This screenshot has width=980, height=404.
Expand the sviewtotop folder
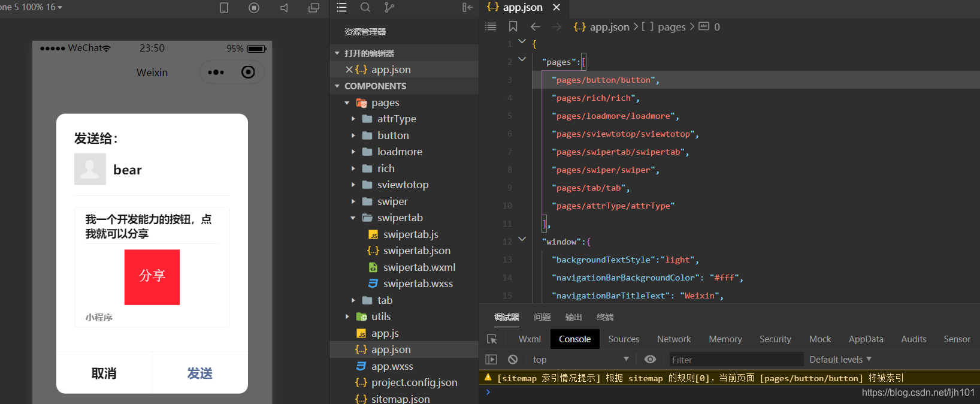click(x=353, y=185)
